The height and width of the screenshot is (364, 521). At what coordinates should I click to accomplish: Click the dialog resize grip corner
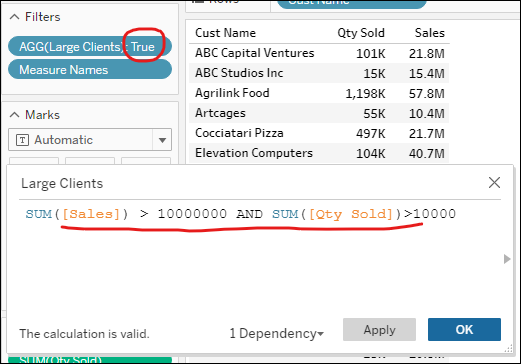coord(509,348)
